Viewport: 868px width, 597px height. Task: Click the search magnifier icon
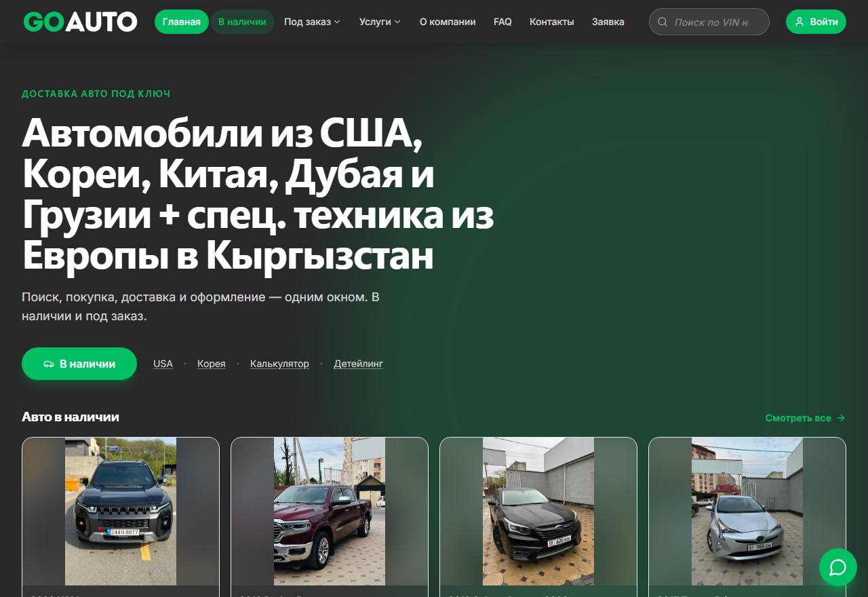(x=663, y=22)
